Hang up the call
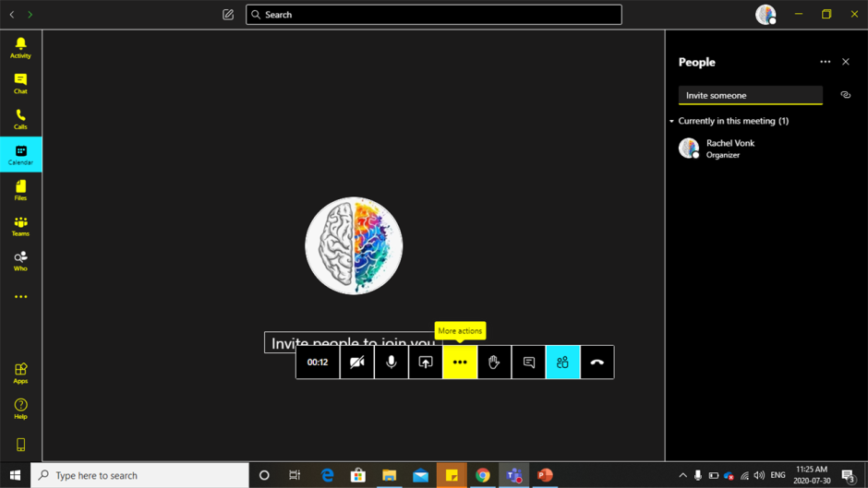The height and width of the screenshot is (488, 868). [597, 363]
